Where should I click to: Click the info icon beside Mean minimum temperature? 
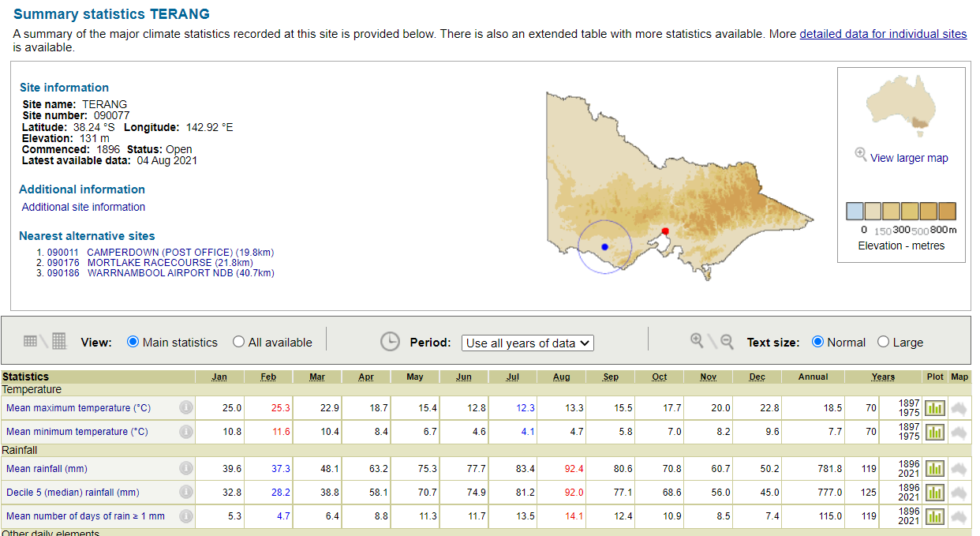[186, 432]
